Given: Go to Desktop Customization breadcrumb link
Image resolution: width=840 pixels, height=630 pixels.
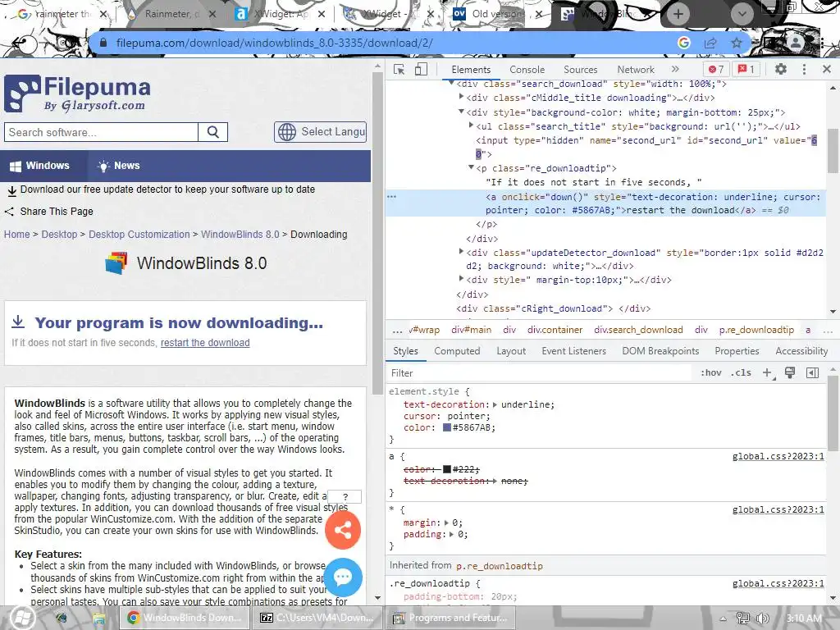Looking at the screenshot, I should [139, 235].
